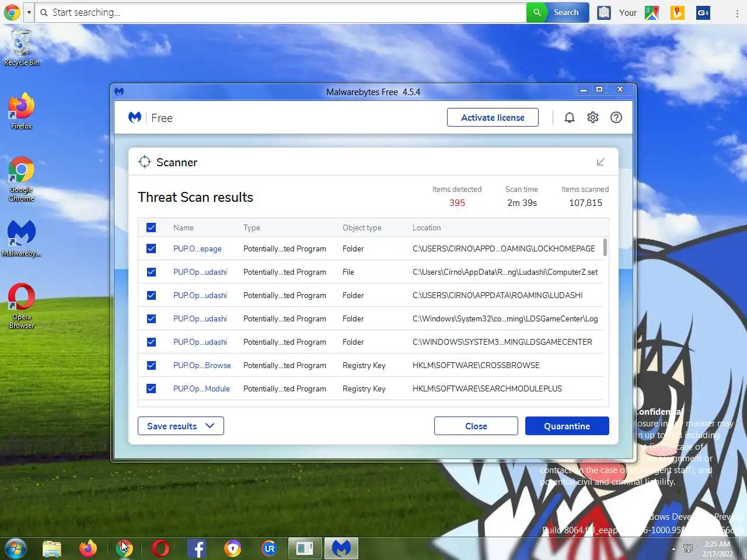Click the yellow map pin icon in the top bar
747x560 pixels.
point(678,12)
